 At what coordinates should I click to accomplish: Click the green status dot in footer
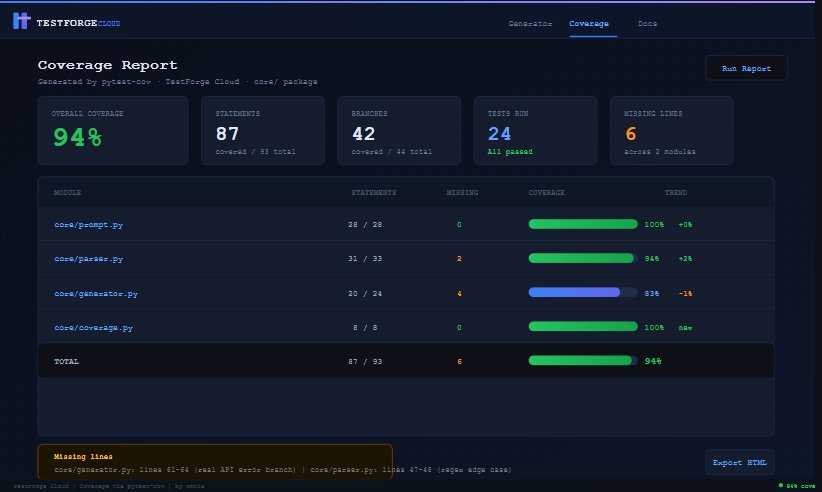pos(781,486)
